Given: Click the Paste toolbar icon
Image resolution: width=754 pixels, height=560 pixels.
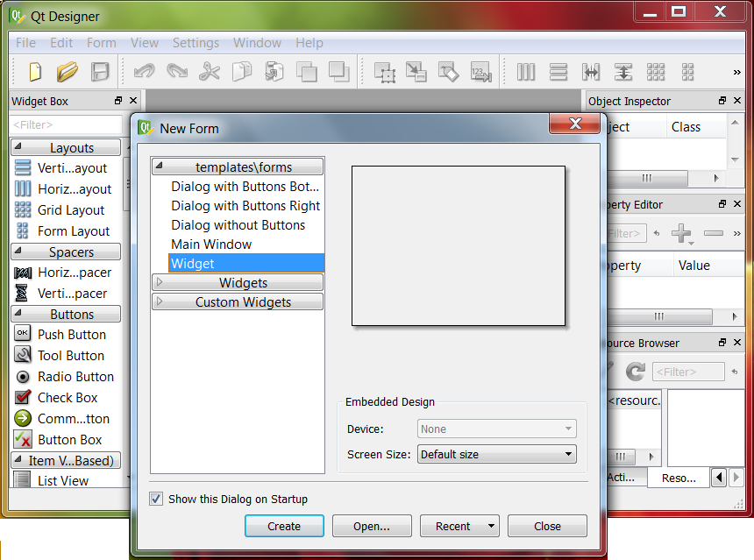Looking at the screenshot, I should [274, 72].
